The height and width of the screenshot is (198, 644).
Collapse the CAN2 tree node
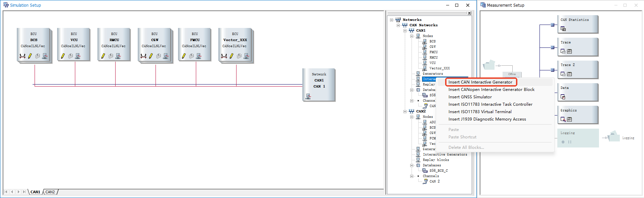(405, 111)
